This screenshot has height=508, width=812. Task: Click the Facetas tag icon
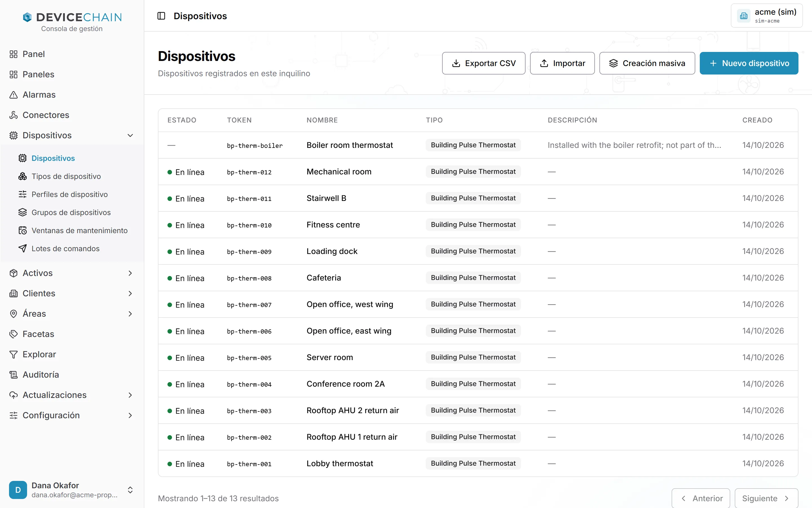[x=14, y=334]
